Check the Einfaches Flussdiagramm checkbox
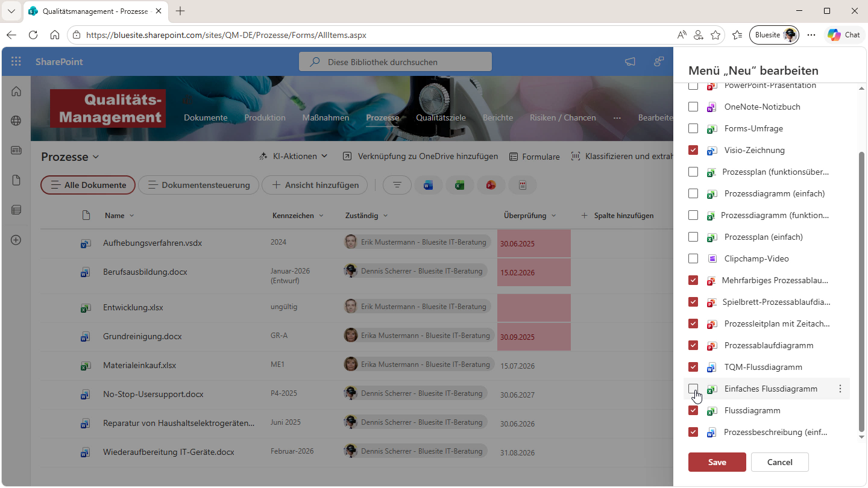Viewport: 868px width, 488px height. coord(693,389)
